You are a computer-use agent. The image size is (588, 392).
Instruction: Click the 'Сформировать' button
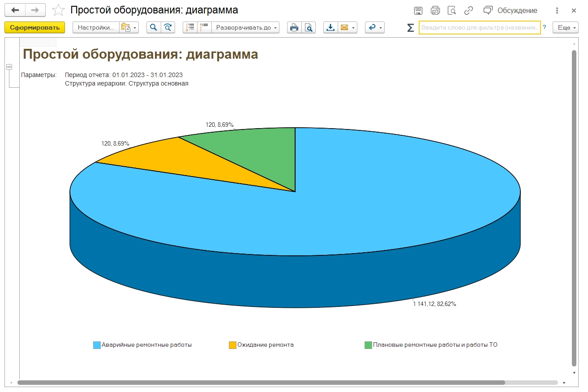(34, 28)
